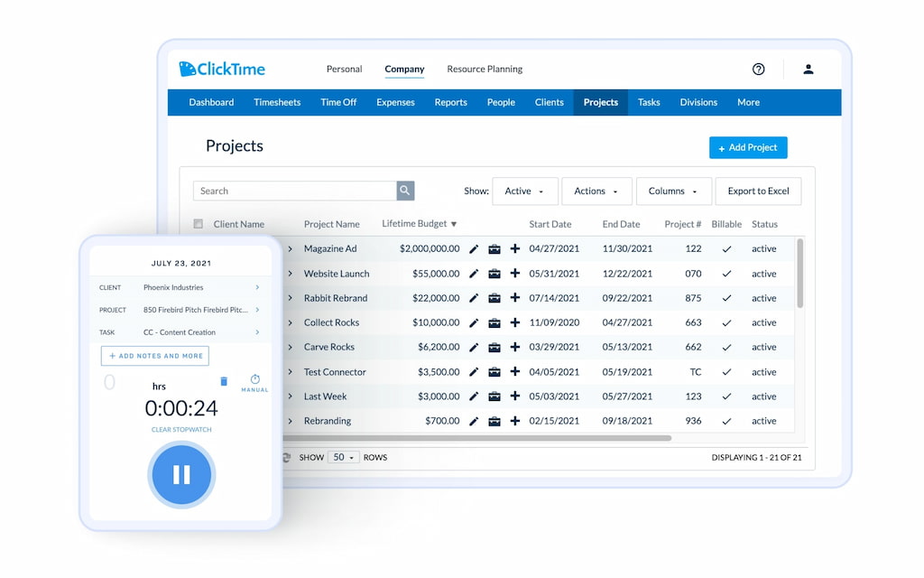924x578 pixels.
Task: Open the user account icon
Action: [x=808, y=69]
